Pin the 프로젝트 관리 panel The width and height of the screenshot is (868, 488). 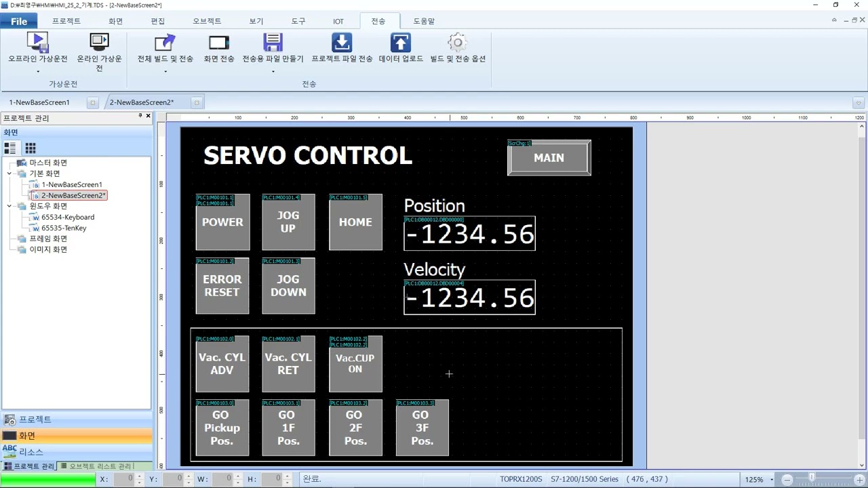[x=139, y=117]
